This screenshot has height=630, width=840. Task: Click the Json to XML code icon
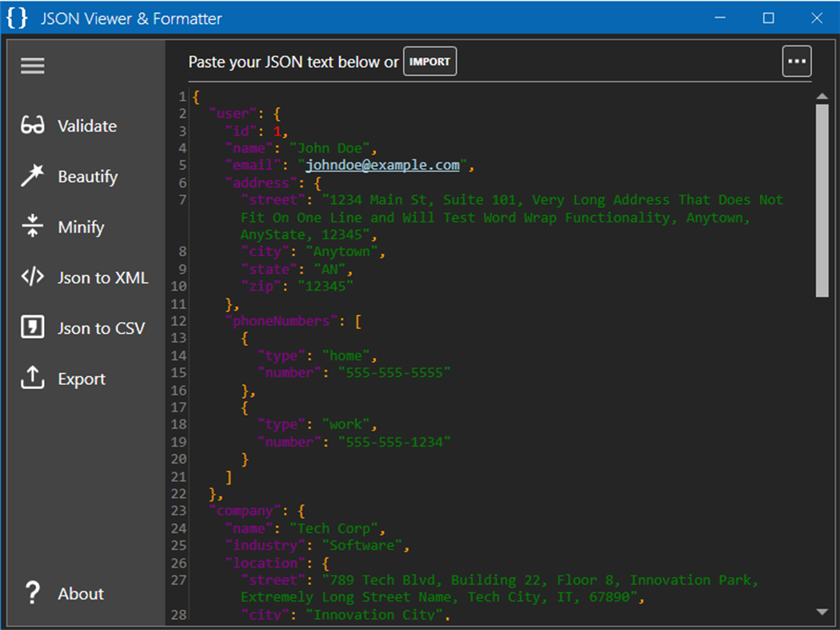coord(33,277)
